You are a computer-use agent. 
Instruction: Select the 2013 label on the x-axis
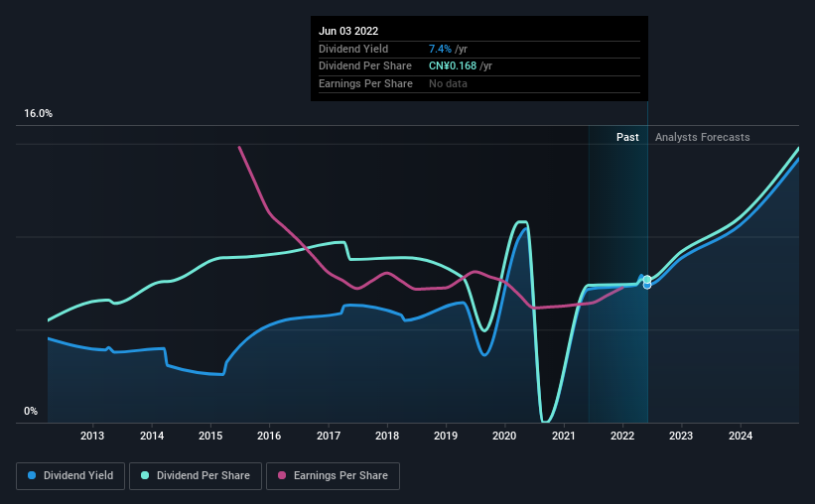click(x=92, y=436)
